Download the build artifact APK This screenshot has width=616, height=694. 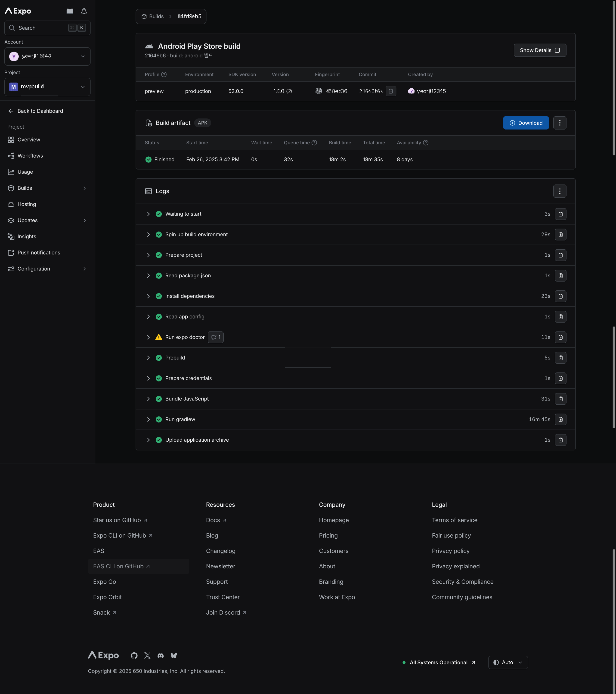(526, 123)
